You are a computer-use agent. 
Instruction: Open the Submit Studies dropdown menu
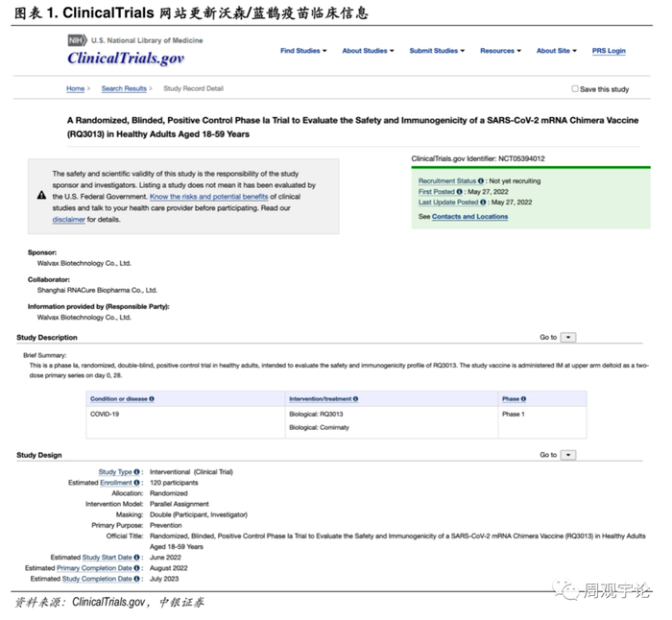pos(437,51)
